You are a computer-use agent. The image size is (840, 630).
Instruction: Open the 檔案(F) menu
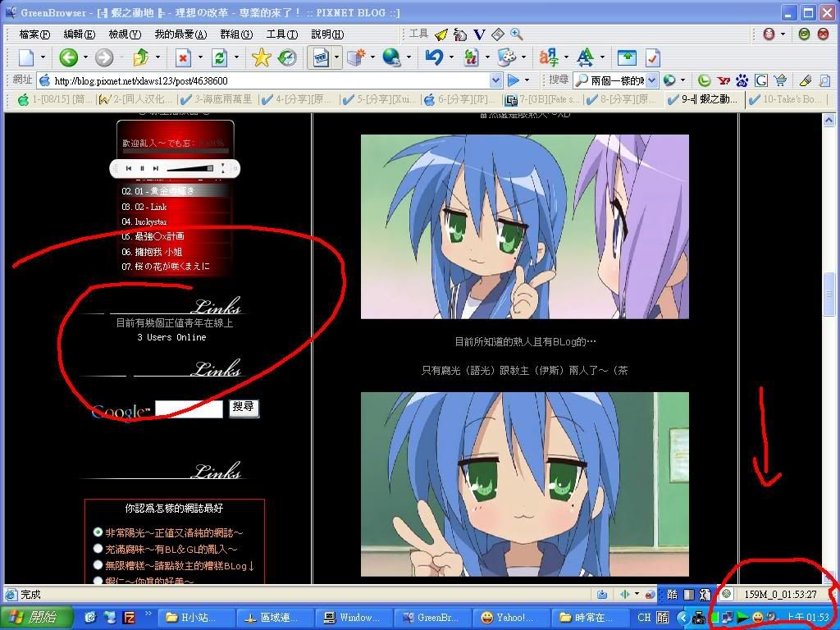coord(34,34)
